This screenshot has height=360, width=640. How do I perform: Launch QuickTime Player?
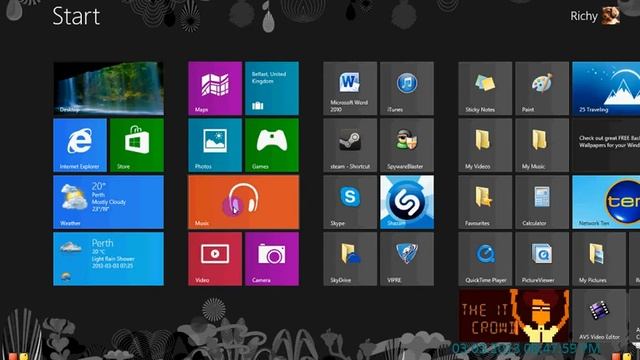click(485, 259)
